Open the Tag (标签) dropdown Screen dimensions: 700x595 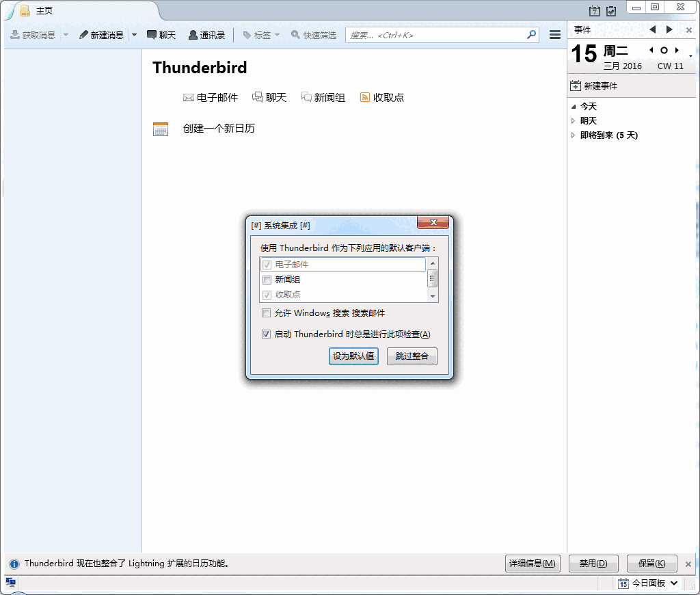coord(261,35)
